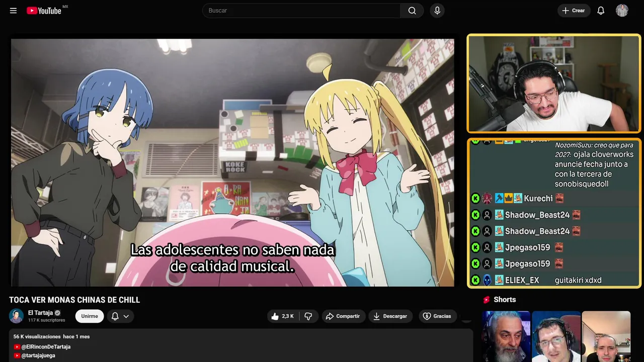Click the Unirme join button

point(90,316)
